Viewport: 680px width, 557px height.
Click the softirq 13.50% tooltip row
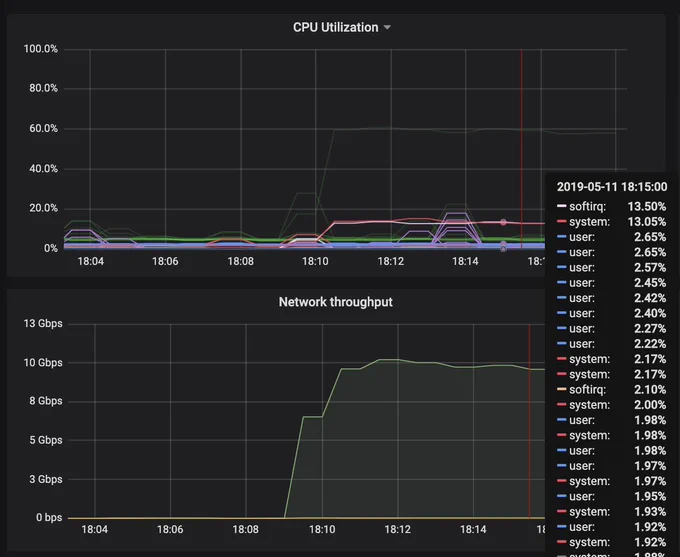tap(611, 206)
